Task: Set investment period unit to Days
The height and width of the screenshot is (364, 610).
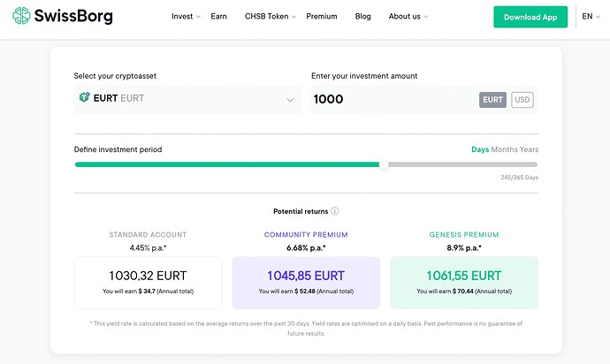Action: pos(480,149)
